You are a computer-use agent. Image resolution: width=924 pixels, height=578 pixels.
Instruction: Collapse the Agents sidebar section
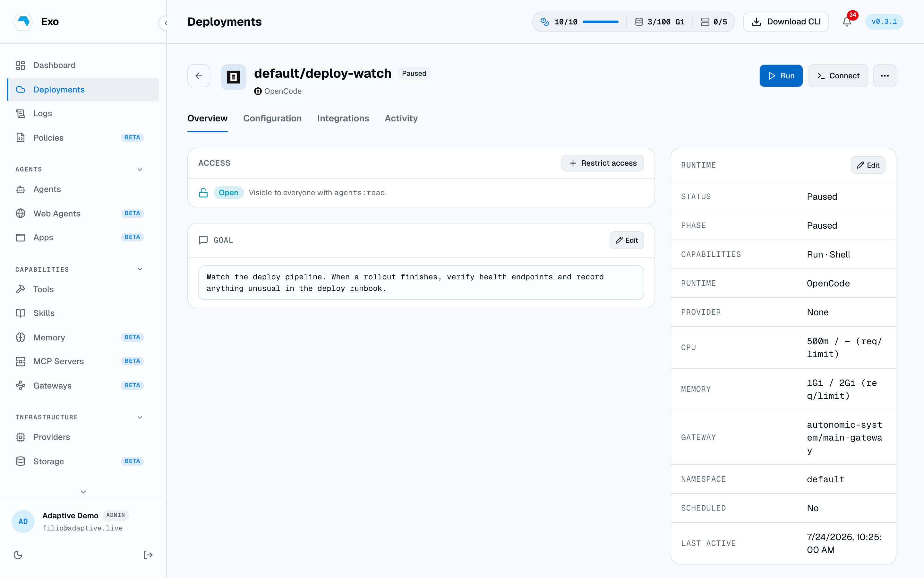[x=140, y=169]
